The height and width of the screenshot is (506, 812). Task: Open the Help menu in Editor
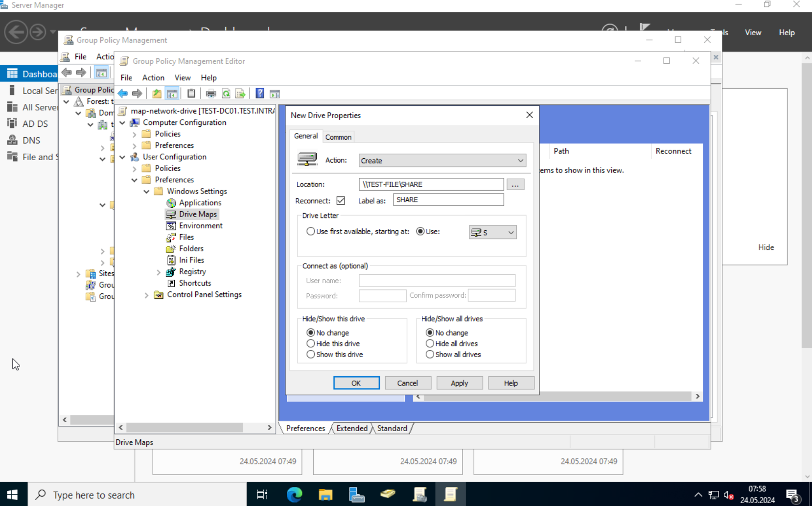[x=209, y=78]
